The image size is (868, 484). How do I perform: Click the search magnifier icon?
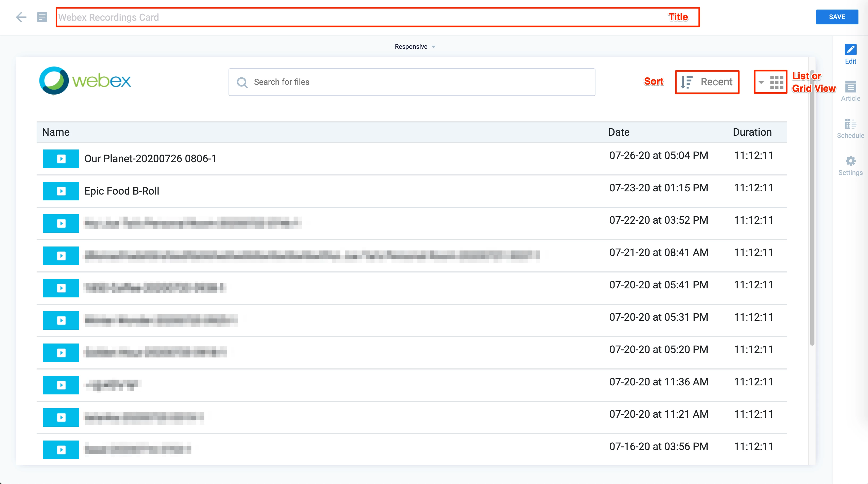point(242,82)
